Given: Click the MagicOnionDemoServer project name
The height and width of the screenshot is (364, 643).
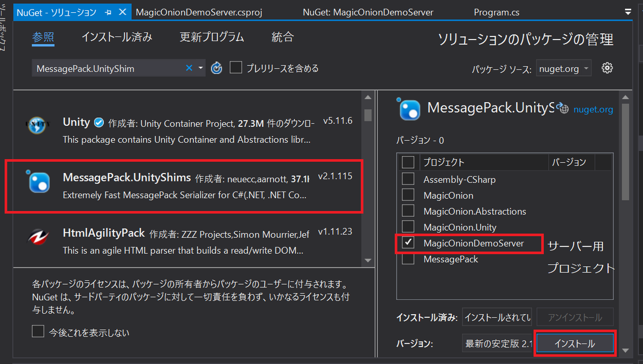Looking at the screenshot, I should [474, 243].
